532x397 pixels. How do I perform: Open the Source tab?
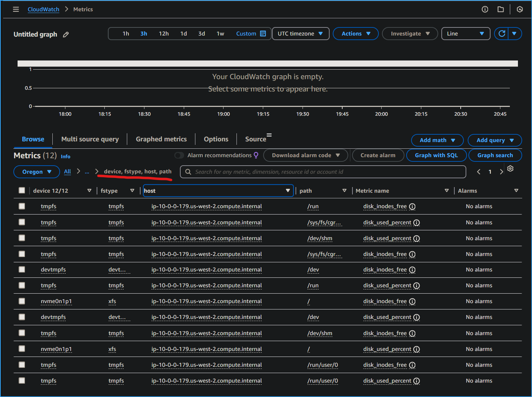tap(255, 139)
